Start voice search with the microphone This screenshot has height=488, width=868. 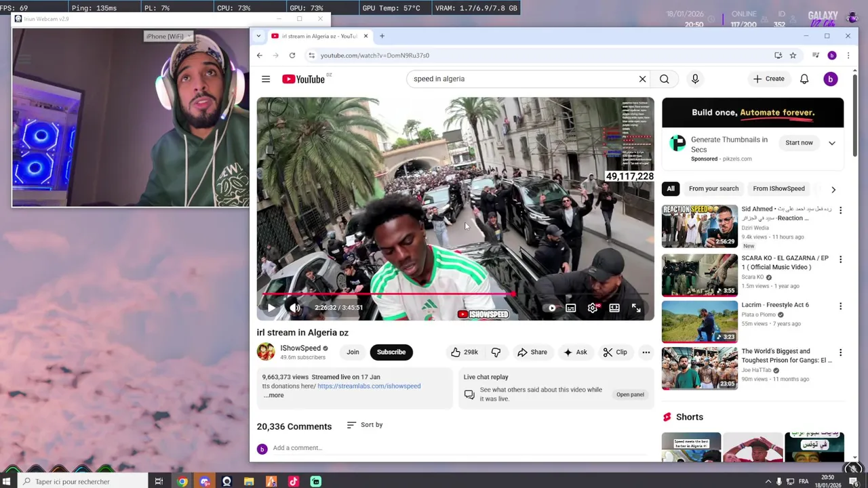click(695, 79)
